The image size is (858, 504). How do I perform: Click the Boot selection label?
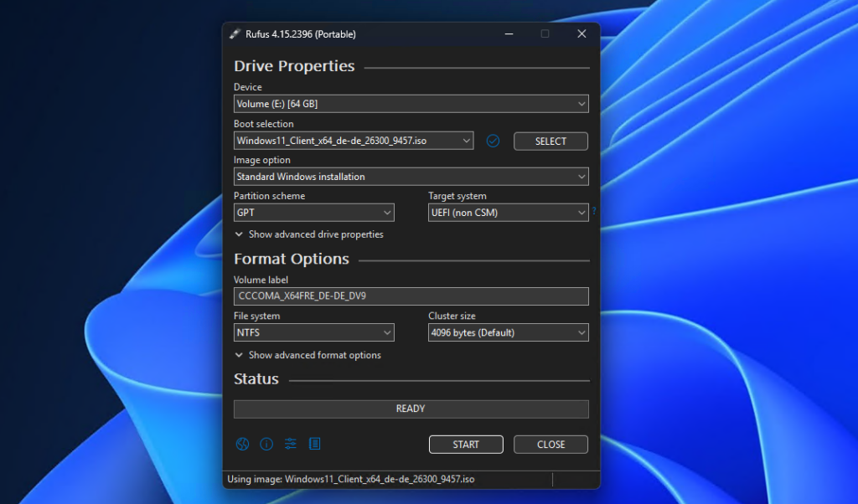click(263, 124)
